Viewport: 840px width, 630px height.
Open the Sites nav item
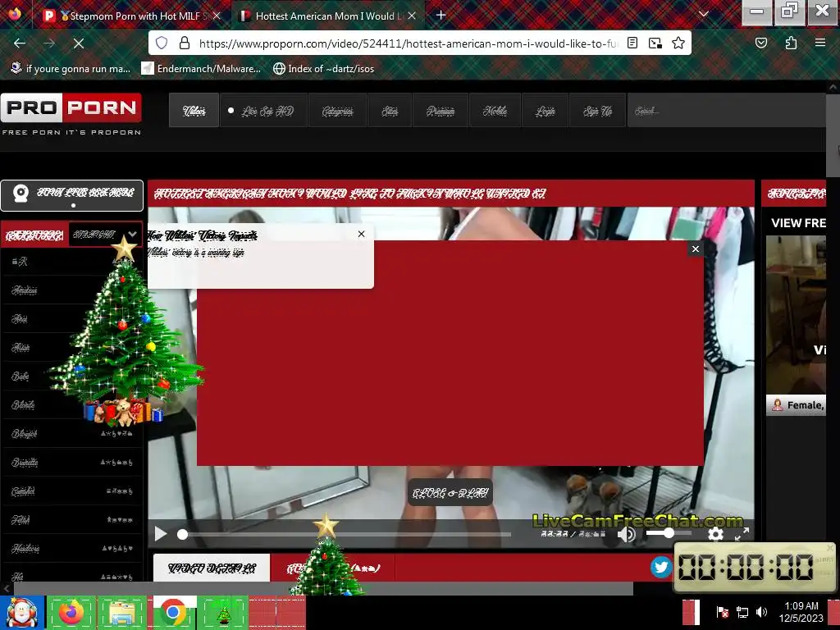point(390,111)
